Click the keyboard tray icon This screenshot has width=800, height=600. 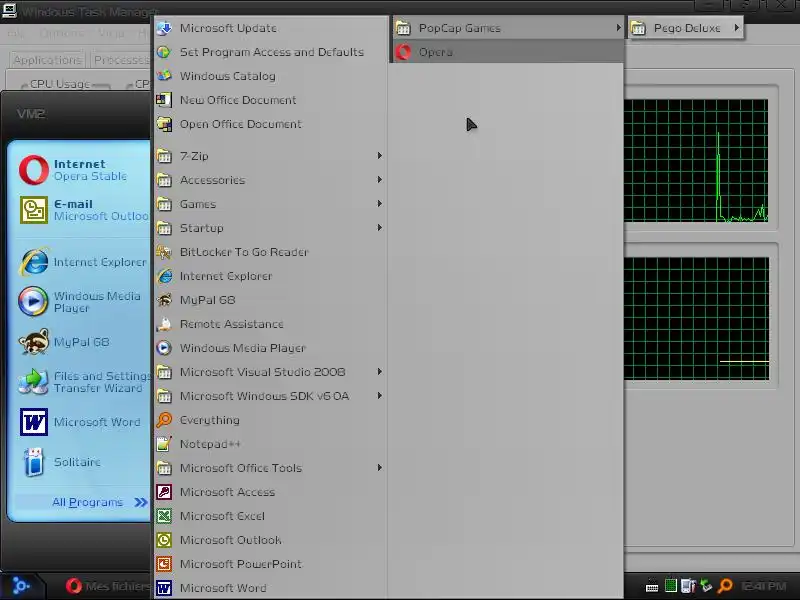pos(652,587)
